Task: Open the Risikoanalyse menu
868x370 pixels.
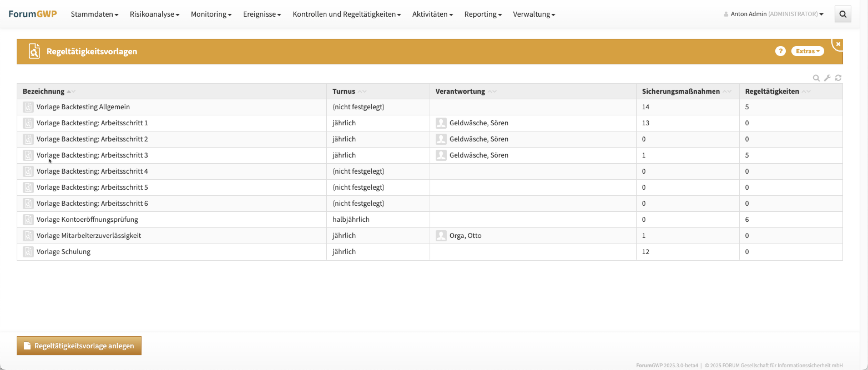Action: (x=154, y=14)
